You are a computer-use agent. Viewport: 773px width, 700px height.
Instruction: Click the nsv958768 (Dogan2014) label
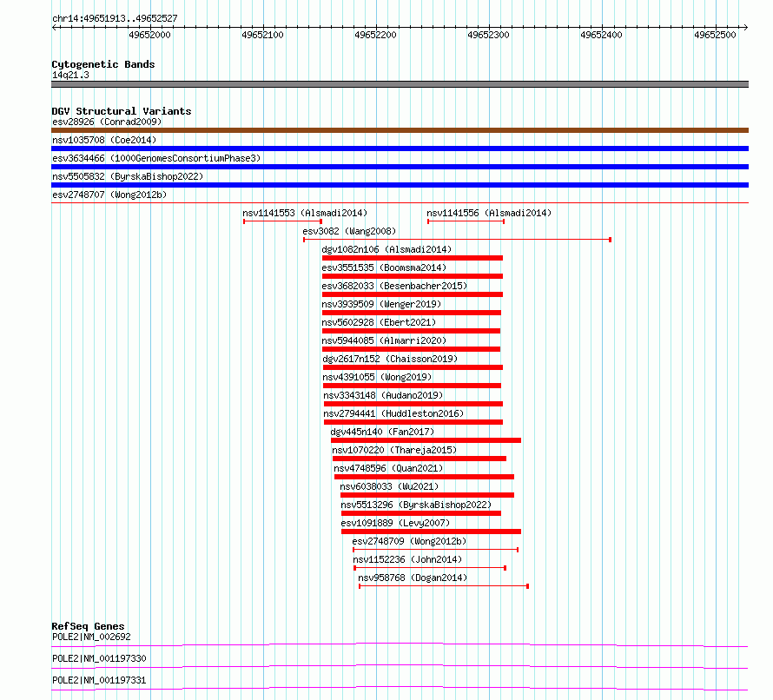(x=413, y=578)
